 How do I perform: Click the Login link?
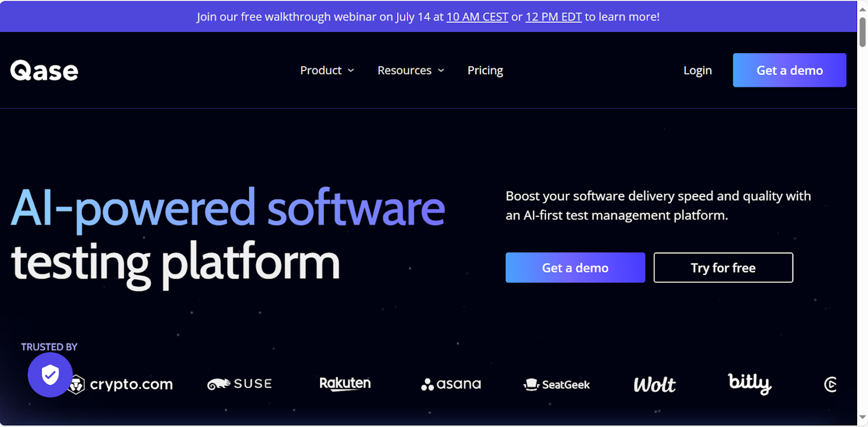point(697,71)
